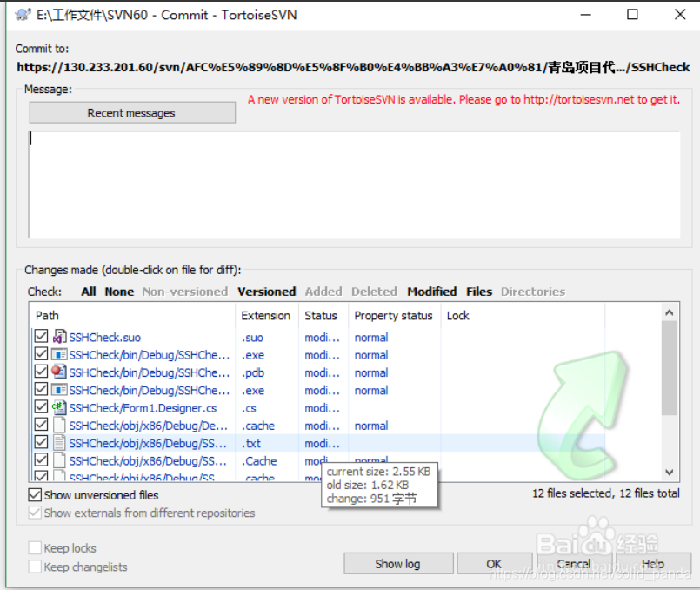Screen dimensions: 700x590
Task: Open Help for commit dialog
Action: tap(653, 564)
